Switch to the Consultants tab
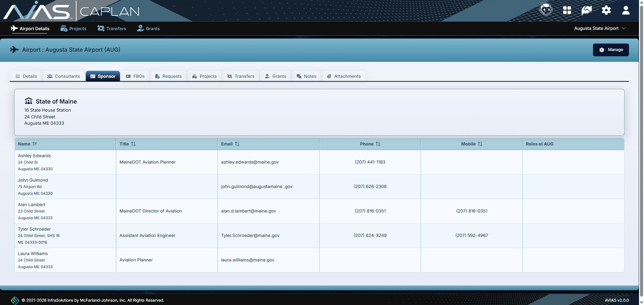 click(63, 76)
